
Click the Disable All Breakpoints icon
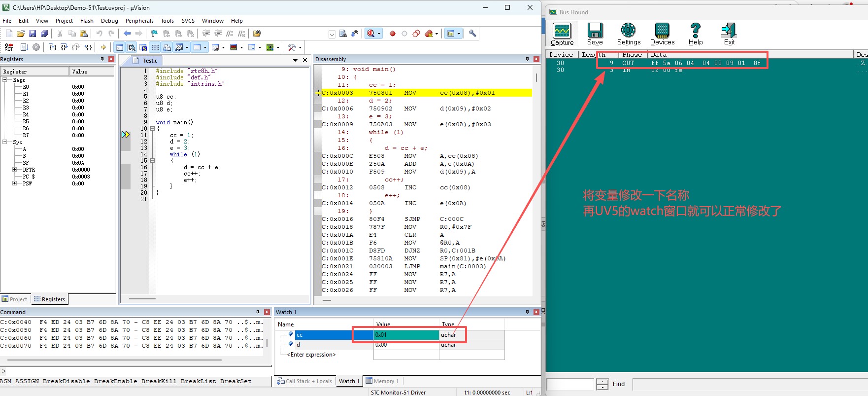tap(416, 34)
